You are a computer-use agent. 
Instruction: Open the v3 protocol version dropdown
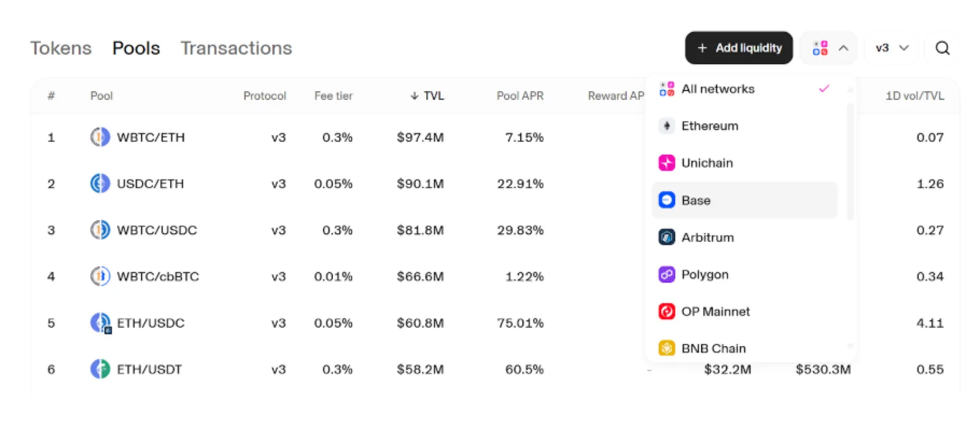[892, 48]
